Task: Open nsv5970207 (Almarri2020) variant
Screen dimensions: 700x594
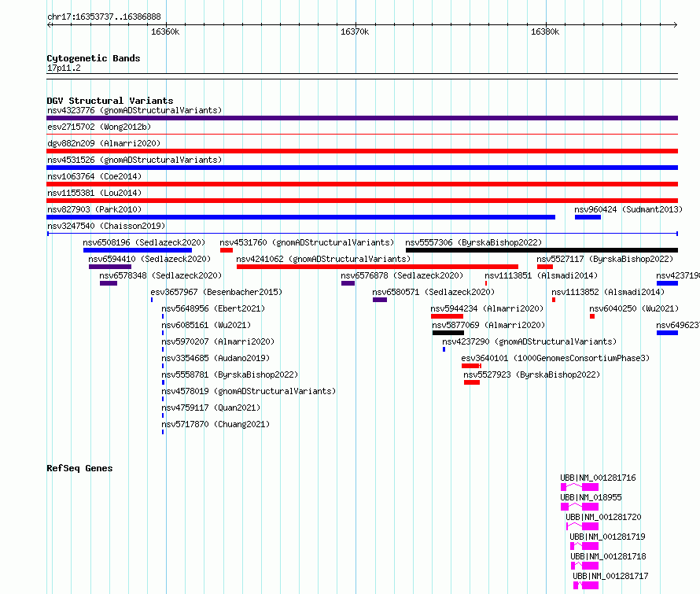Action: pos(218,341)
